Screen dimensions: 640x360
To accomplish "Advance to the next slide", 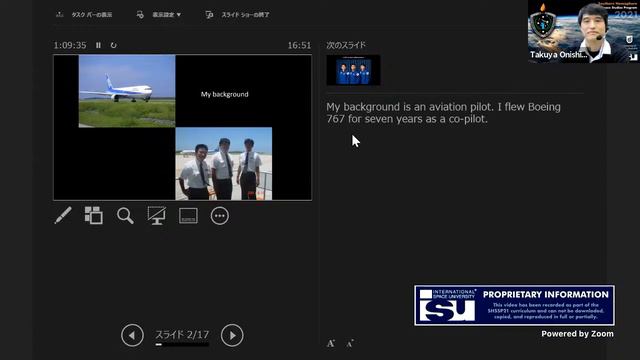I will [232, 335].
